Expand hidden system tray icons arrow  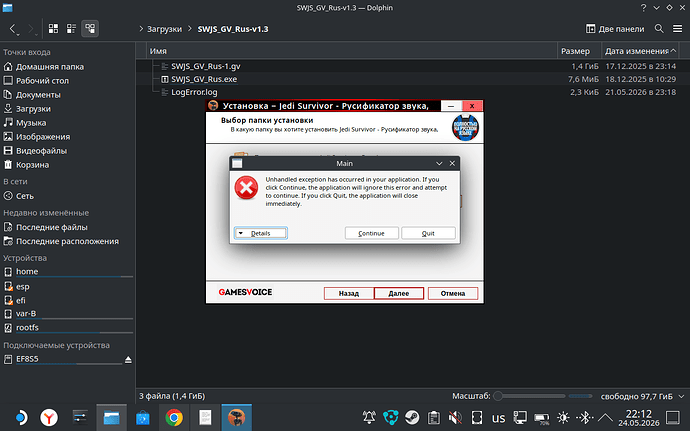coord(606,417)
